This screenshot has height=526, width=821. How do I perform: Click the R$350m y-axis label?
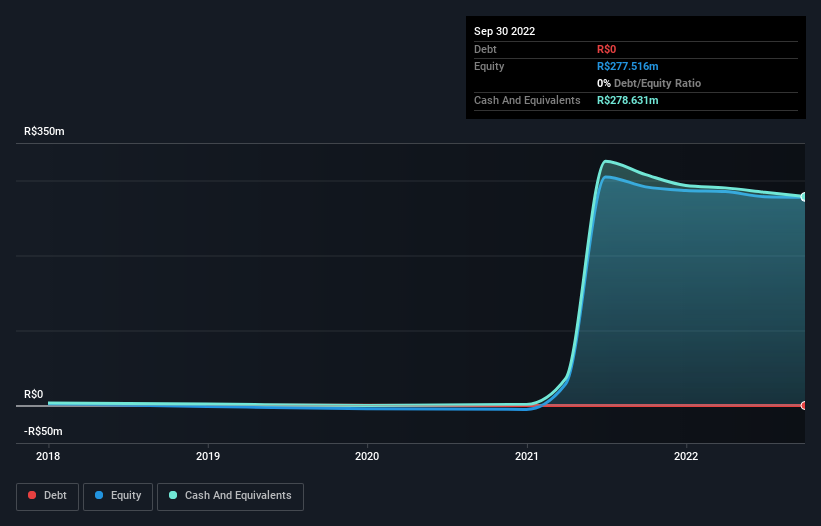click(x=44, y=131)
